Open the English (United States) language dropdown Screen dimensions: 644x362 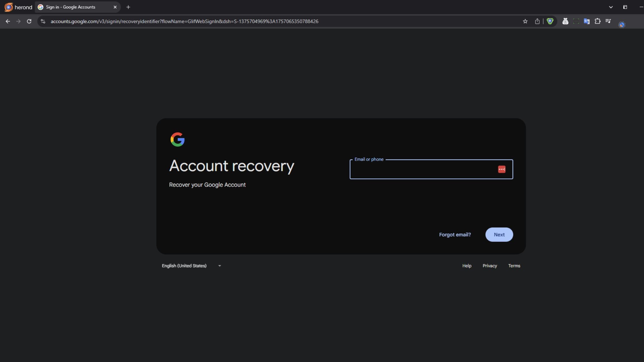(x=191, y=266)
